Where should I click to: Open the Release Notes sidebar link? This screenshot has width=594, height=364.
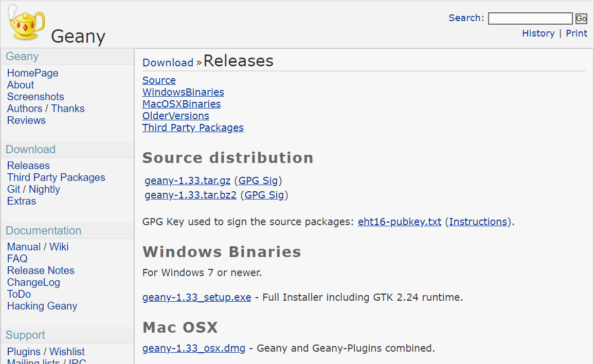41,270
